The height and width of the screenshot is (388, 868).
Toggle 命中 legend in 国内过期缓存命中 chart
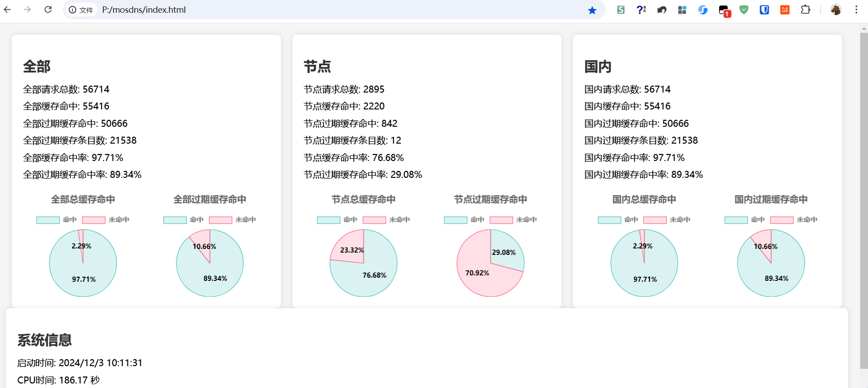coord(745,220)
